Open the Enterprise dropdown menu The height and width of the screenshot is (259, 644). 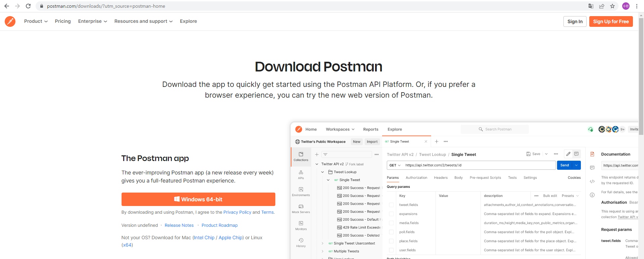tap(93, 21)
